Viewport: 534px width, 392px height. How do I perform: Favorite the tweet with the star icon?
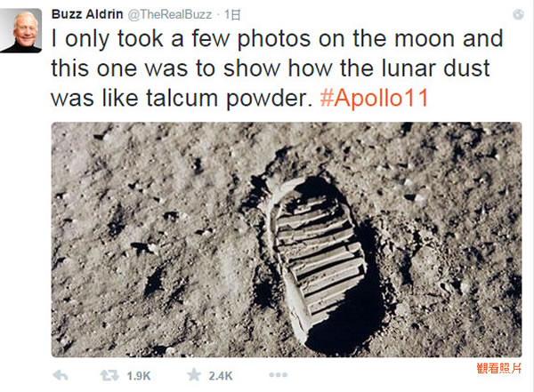coord(194,376)
